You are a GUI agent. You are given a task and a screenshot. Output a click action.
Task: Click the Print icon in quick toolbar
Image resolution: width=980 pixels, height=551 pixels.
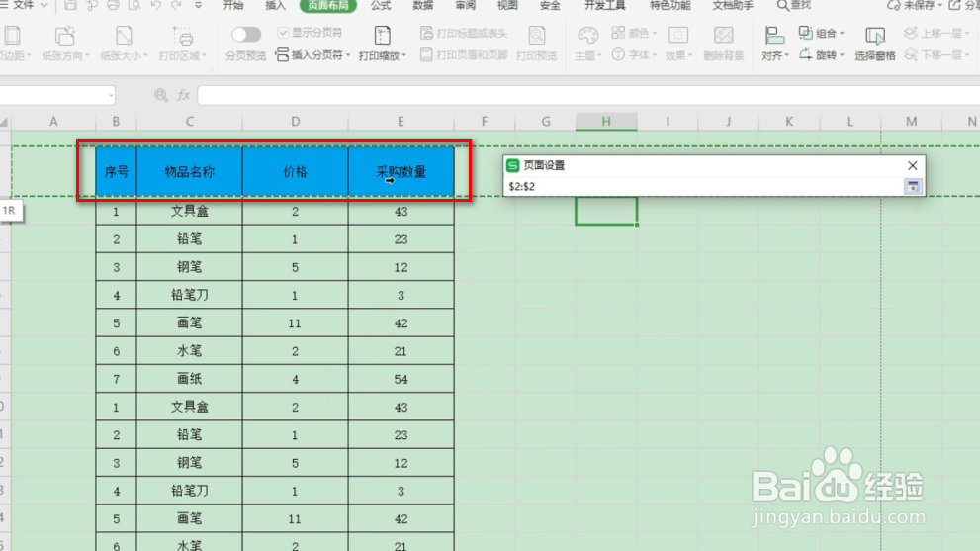click(x=113, y=5)
